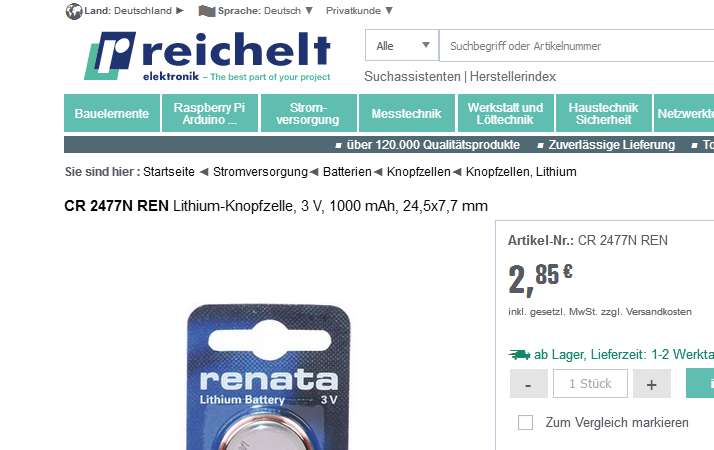Image resolution: width=714 pixels, height=450 pixels.
Task: Increase quantity with the plus button
Action: pyautogui.click(x=652, y=384)
